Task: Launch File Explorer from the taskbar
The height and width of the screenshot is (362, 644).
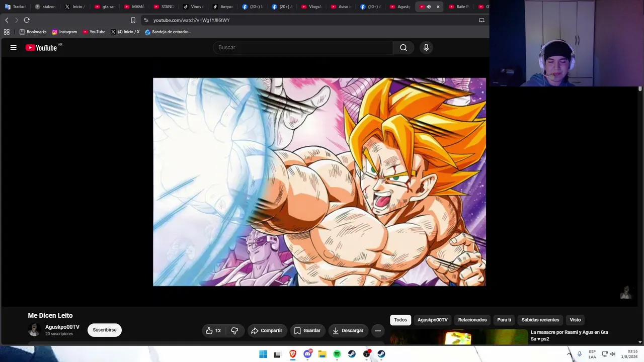Action: (322, 354)
